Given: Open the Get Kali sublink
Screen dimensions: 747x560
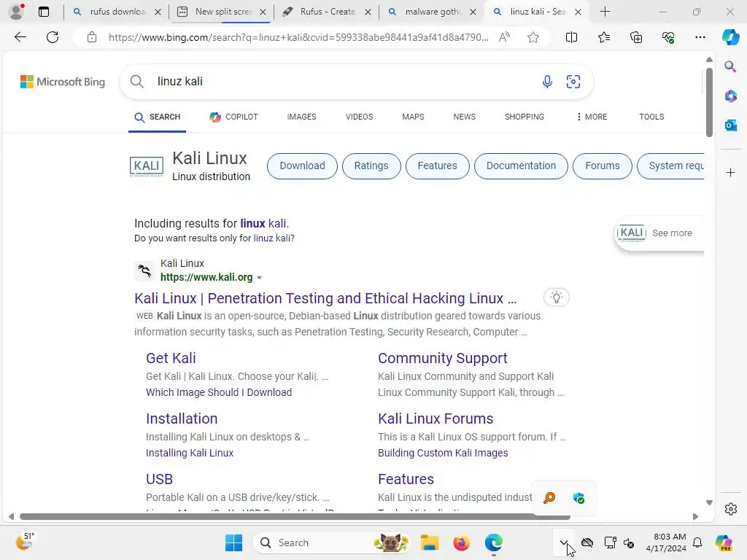Looking at the screenshot, I should coord(171,358).
